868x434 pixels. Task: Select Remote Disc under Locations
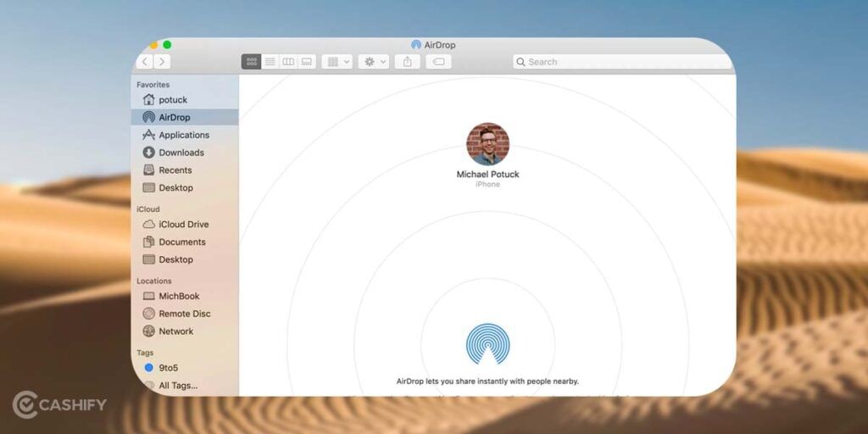pyautogui.click(x=185, y=314)
